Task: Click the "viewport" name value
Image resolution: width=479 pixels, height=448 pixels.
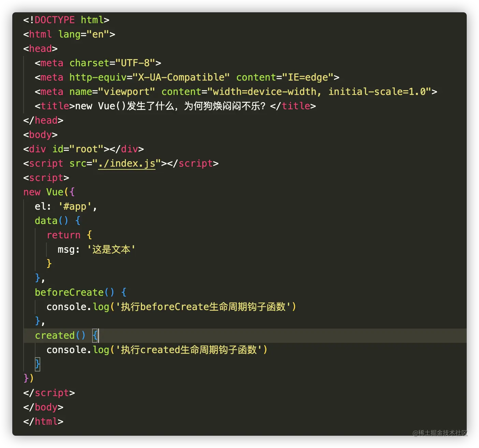Action: click(x=127, y=92)
